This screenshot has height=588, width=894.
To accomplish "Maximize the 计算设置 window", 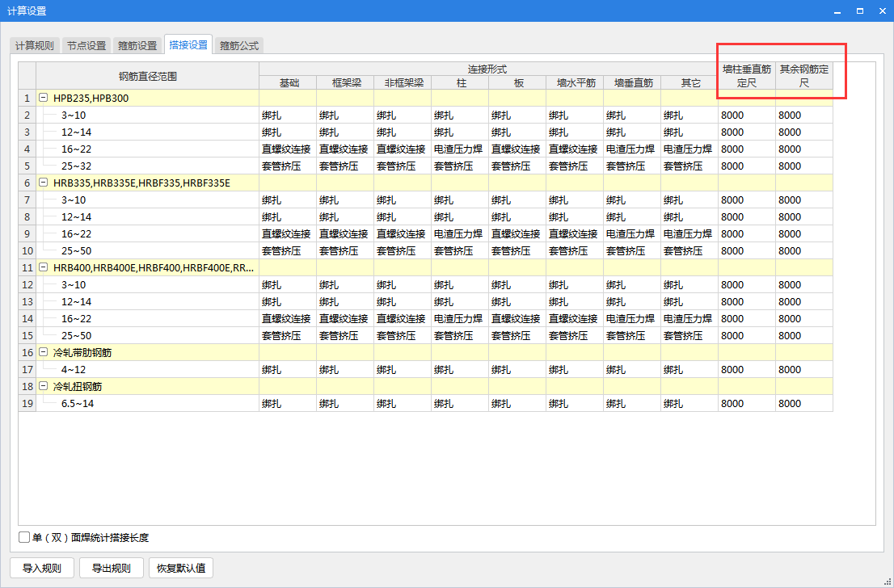I will (x=860, y=10).
